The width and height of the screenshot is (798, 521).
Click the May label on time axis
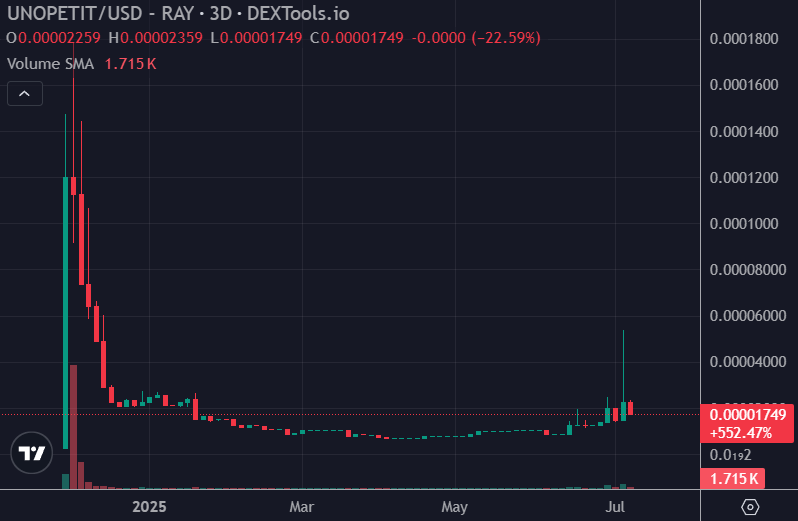(454, 507)
